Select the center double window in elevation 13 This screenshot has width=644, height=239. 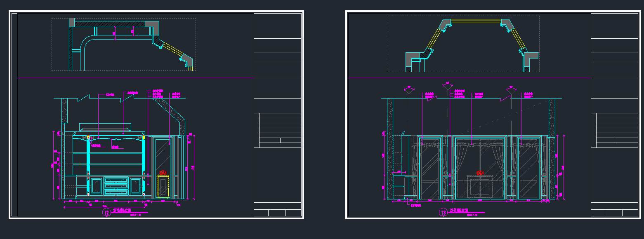point(480,167)
